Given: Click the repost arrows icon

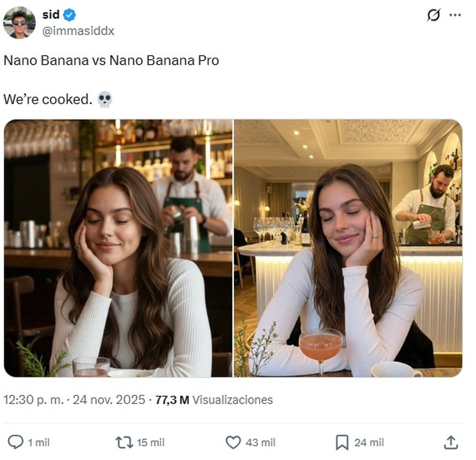Looking at the screenshot, I should coord(124,442).
